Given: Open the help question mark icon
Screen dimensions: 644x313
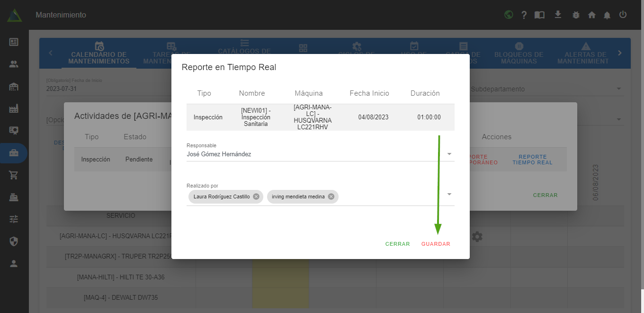Looking at the screenshot, I should 524,15.
